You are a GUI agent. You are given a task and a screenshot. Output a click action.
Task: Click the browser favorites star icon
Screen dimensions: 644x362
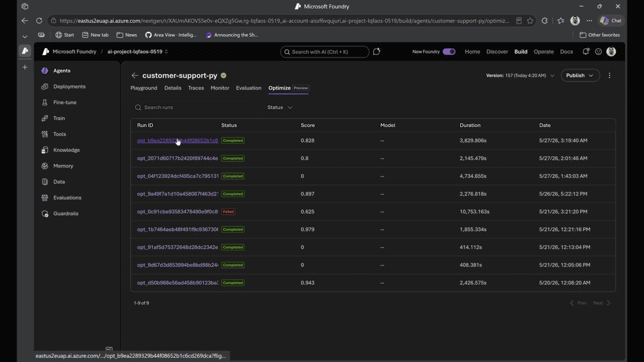pos(530,21)
